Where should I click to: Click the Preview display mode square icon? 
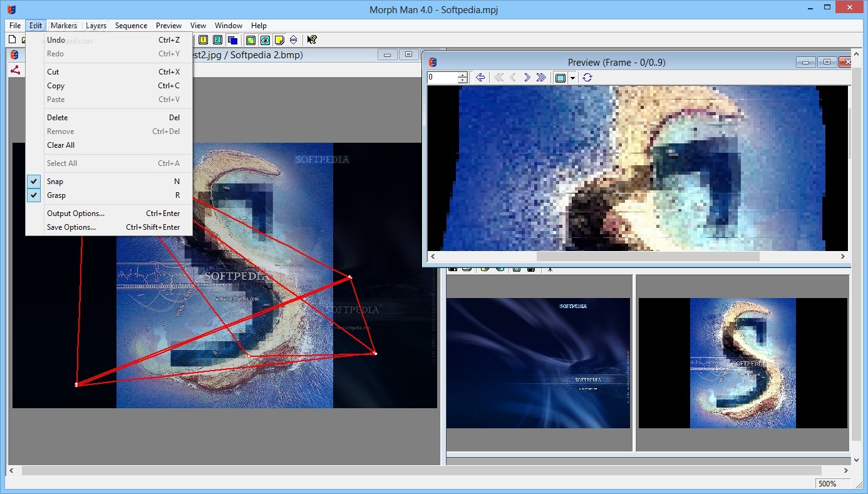tap(561, 78)
